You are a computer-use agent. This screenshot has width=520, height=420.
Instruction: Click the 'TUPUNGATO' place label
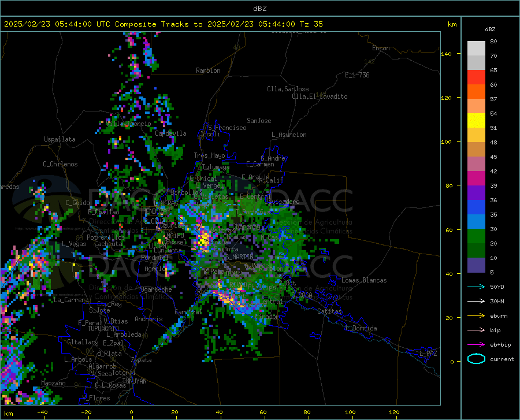[103, 329]
